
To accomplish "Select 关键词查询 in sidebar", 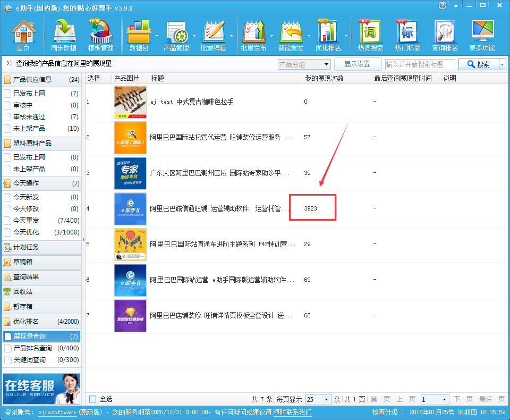I will (x=41, y=360).
